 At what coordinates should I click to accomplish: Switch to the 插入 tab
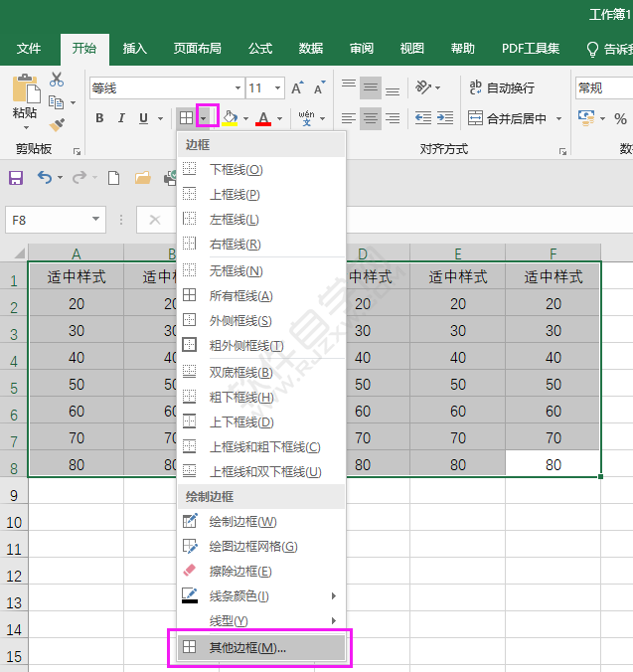[x=135, y=49]
